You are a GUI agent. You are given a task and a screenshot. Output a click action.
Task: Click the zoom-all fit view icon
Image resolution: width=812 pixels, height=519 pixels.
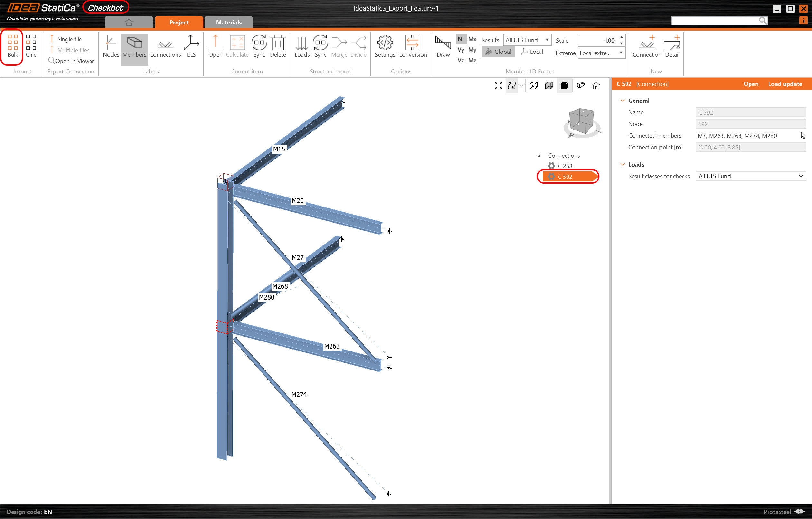coord(498,85)
